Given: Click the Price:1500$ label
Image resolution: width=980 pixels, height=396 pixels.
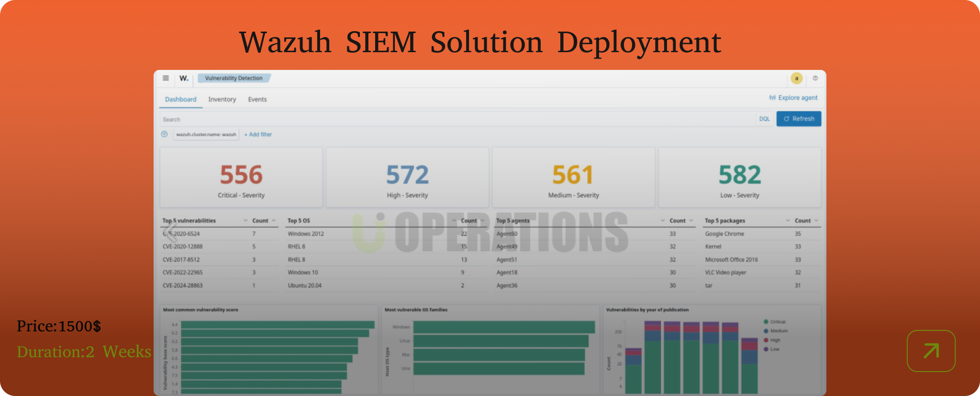Looking at the screenshot, I should tap(59, 326).
